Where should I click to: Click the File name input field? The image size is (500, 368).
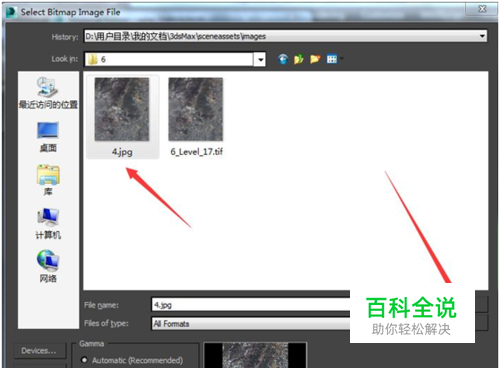(x=251, y=305)
